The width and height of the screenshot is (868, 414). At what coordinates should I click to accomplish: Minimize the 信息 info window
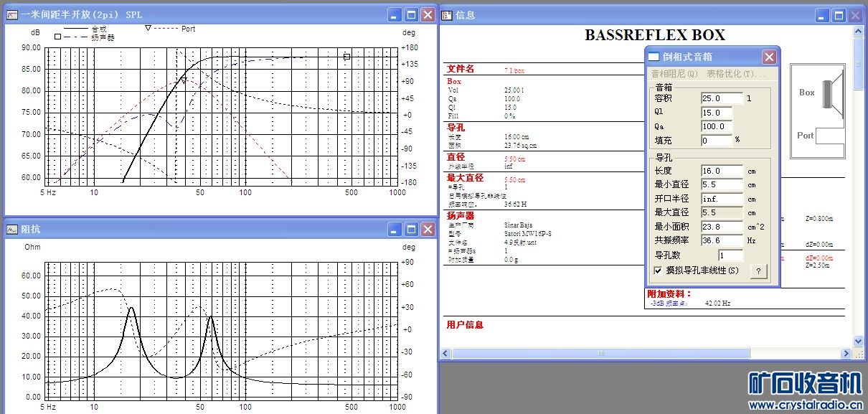(x=822, y=14)
